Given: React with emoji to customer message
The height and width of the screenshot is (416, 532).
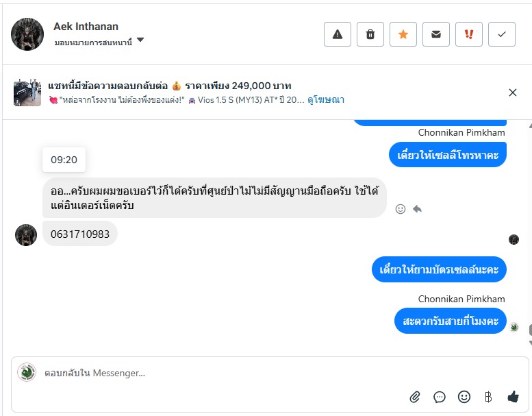Looking at the screenshot, I should (x=401, y=209).
